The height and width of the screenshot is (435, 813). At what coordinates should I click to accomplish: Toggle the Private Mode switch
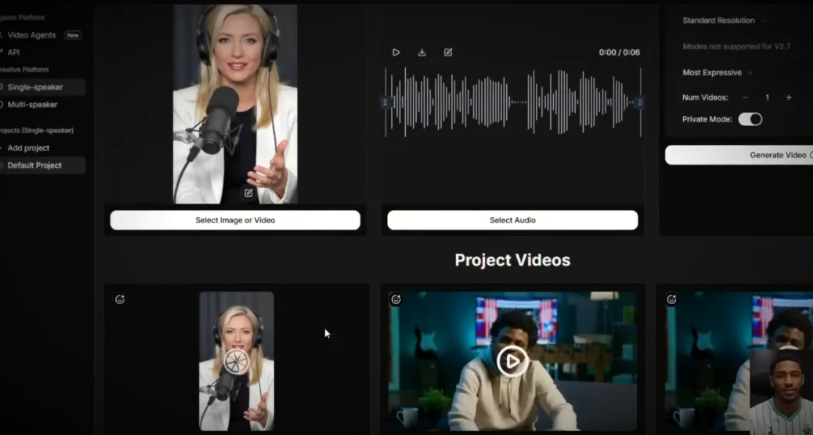[x=749, y=119]
